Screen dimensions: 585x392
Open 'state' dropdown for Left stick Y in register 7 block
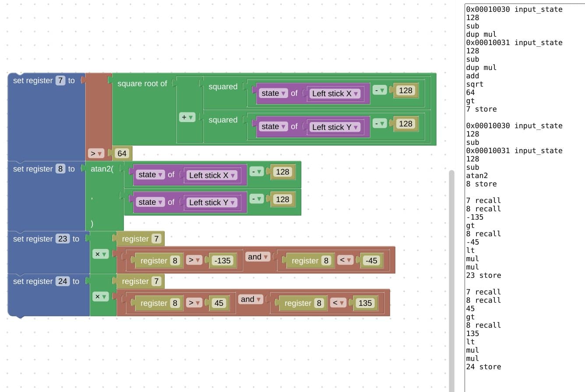(274, 126)
